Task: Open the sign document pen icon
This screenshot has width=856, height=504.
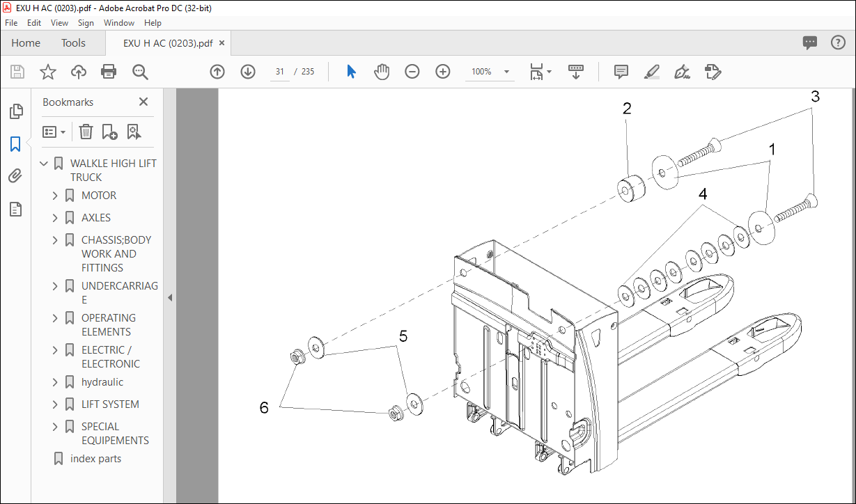Action: point(683,72)
